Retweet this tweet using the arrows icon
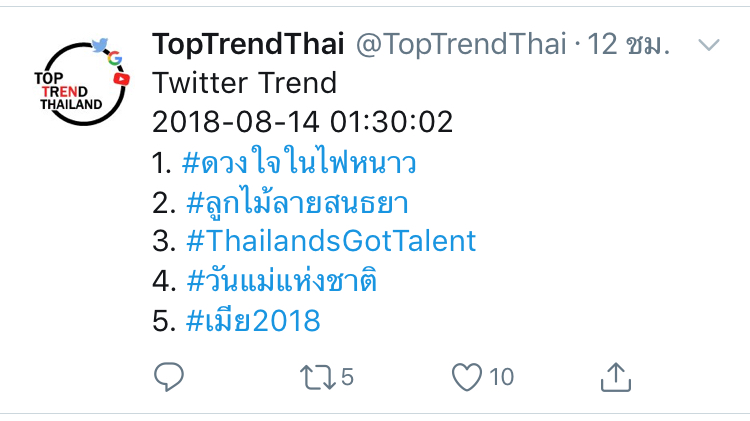 316,376
